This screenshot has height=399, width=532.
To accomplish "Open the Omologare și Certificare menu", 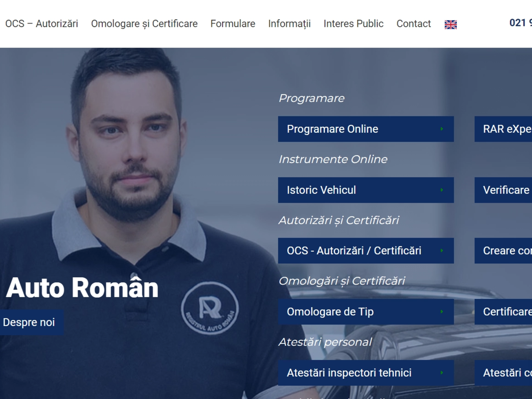I will coord(144,24).
